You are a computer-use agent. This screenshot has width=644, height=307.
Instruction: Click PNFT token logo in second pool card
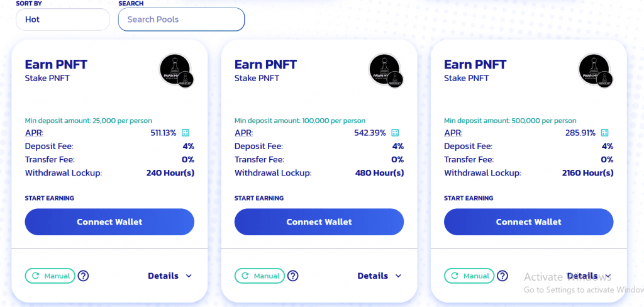point(386,70)
